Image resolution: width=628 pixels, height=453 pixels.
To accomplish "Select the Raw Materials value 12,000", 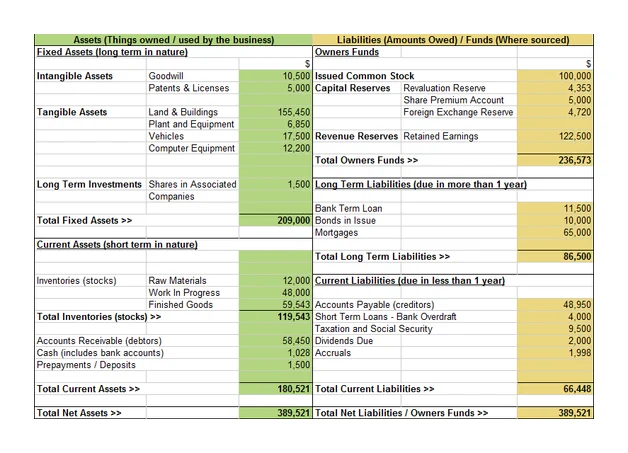I will 296,281.
